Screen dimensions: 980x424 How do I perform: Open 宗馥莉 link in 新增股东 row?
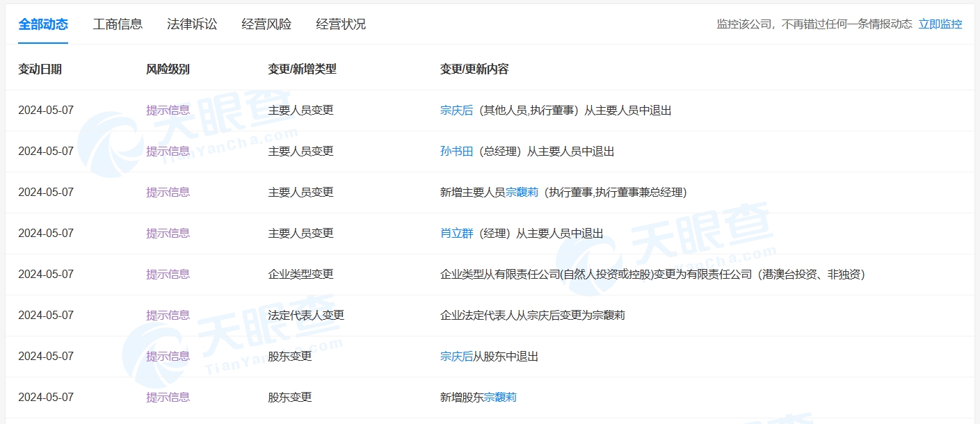pos(500,397)
